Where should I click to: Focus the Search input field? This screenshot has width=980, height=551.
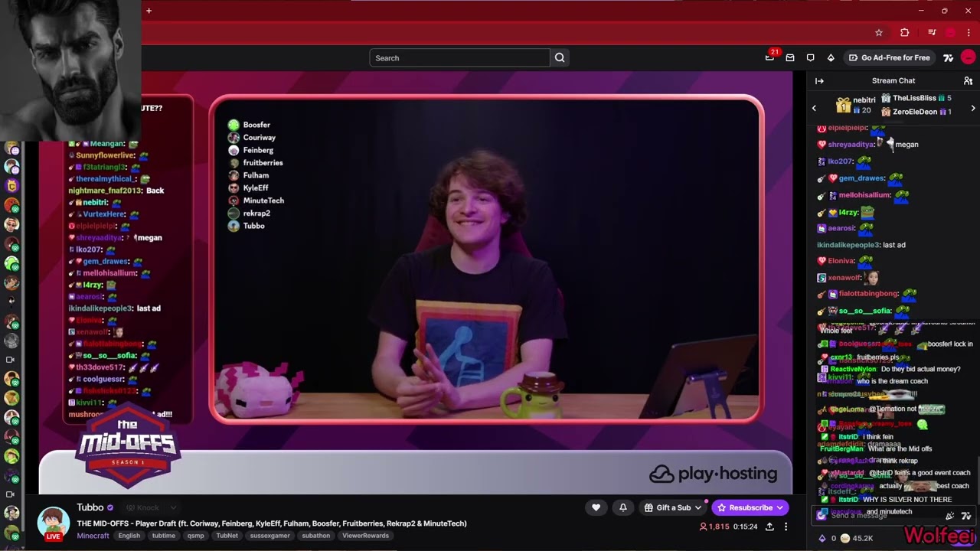pos(459,58)
